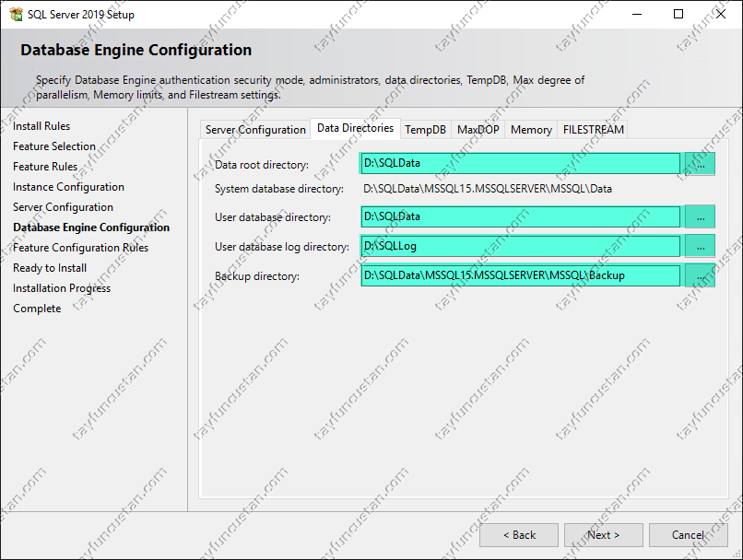Switch to the Server Configuration tab
This screenshot has width=743, height=560.
coord(255,130)
